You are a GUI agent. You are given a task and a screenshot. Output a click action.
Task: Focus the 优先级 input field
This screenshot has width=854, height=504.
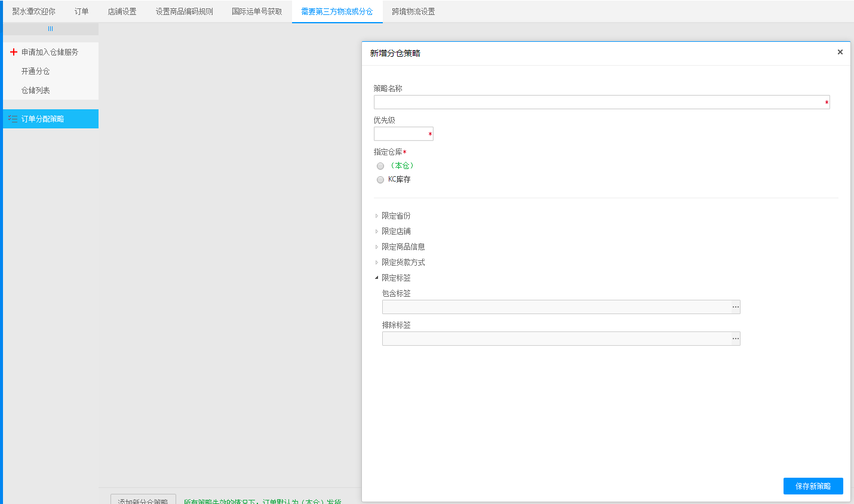[400, 134]
